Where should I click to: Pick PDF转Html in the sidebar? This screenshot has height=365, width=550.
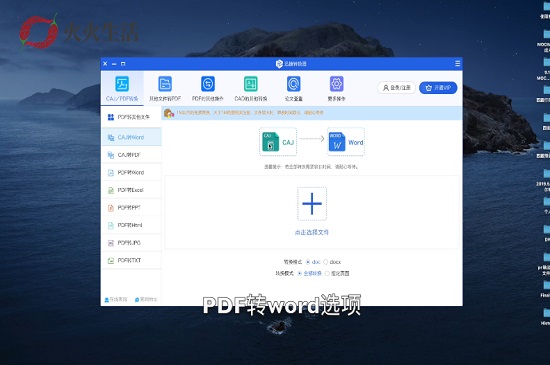[x=131, y=225]
